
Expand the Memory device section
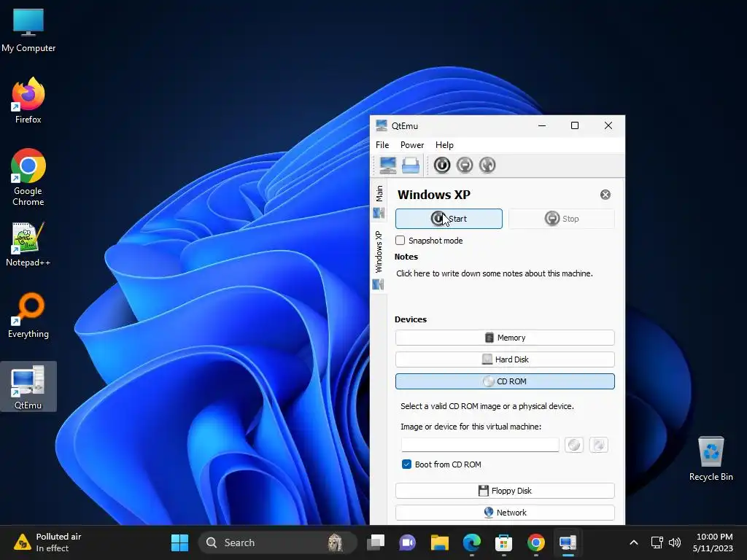505,338
